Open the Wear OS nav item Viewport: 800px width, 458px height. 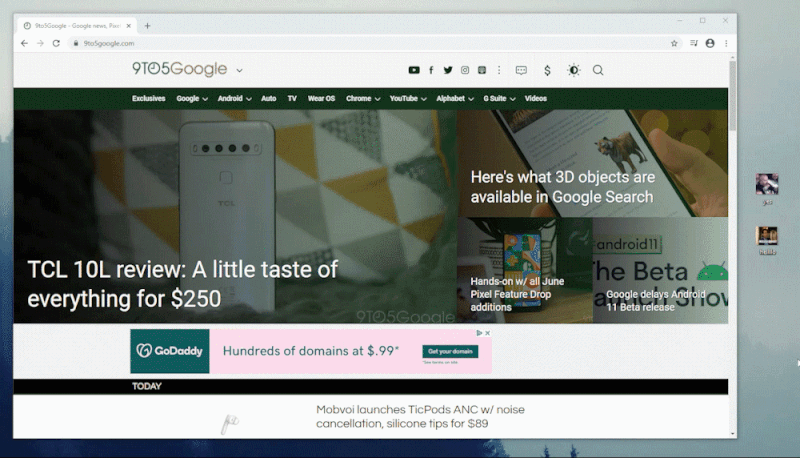[x=321, y=98]
